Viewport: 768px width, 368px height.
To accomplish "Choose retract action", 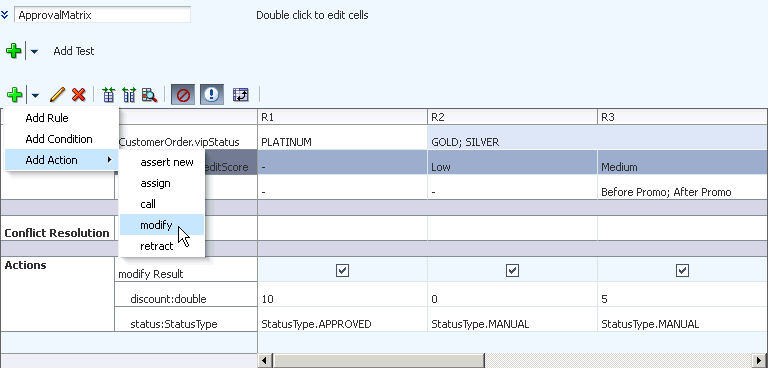I will (x=162, y=246).
